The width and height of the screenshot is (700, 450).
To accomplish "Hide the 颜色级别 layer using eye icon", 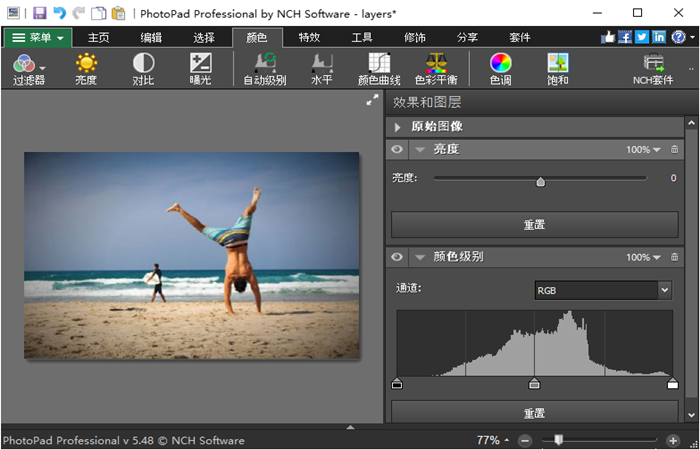I will pos(397,257).
